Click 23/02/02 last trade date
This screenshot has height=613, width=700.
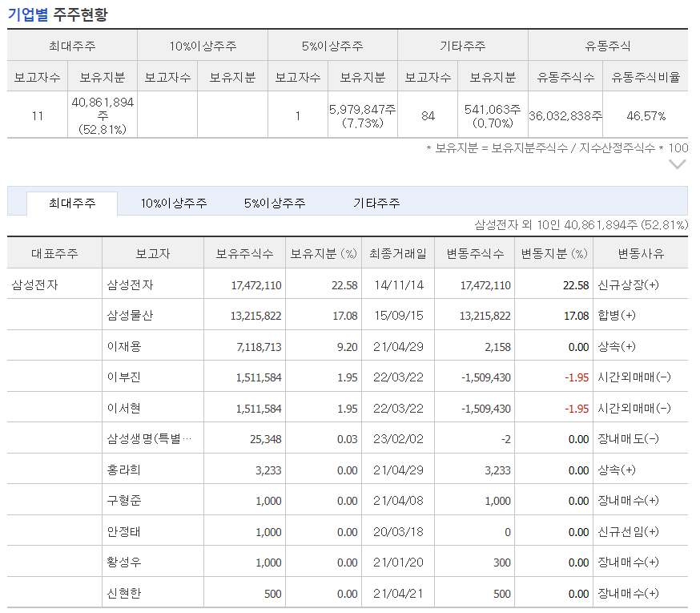coord(399,439)
